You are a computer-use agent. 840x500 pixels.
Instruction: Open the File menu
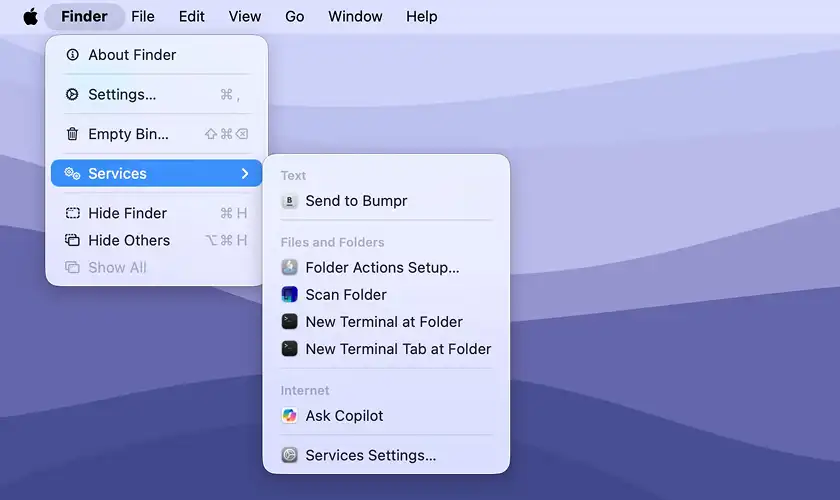click(x=142, y=17)
